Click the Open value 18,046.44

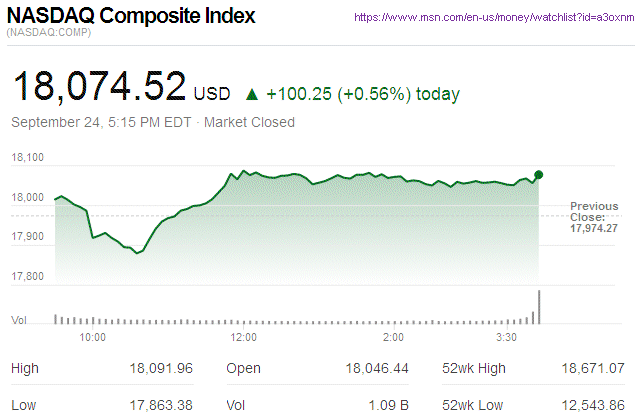tap(375, 369)
